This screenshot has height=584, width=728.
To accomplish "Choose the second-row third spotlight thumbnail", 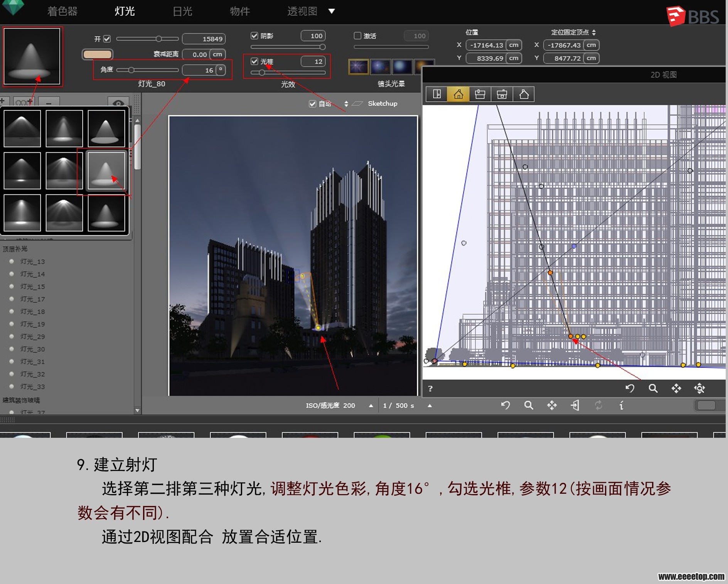I will pyautogui.click(x=106, y=170).
